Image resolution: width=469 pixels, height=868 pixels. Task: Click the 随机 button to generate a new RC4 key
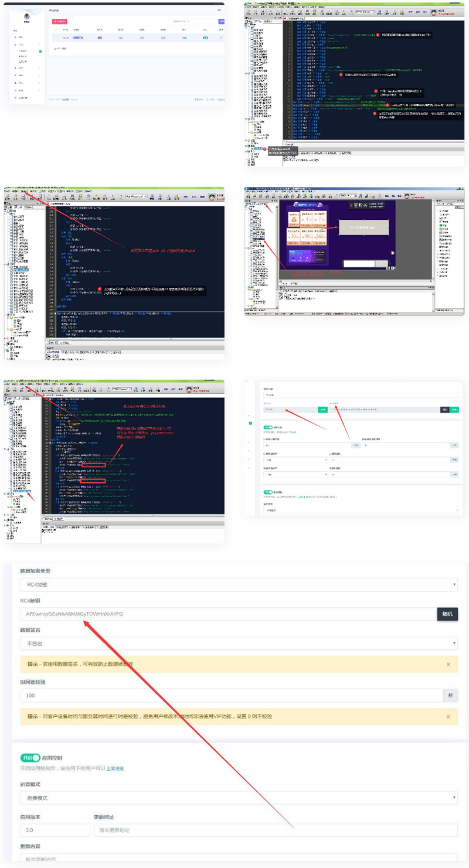click(448, 614)
